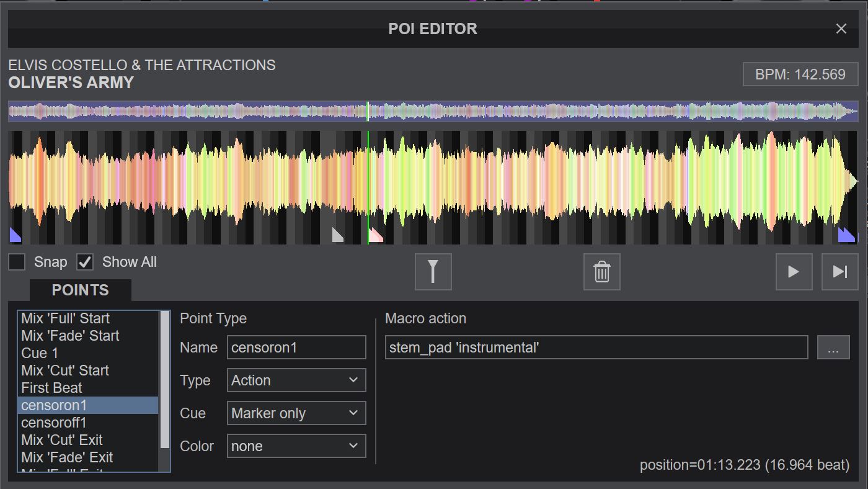Select Mix 'Cut' Start in points list
This screenshot has height=489, width=868.
click(88, 370)
